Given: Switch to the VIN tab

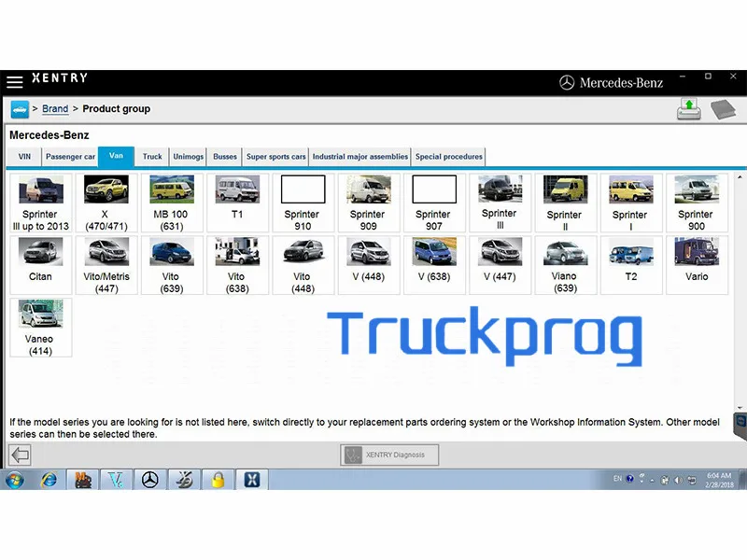Looking at the screenshot, I should pyautogui.click(x=24, y=157).
